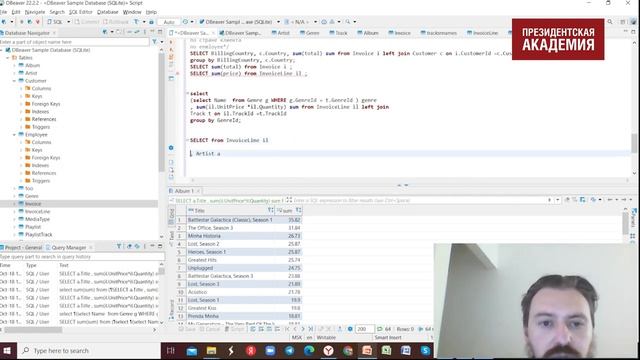The height and width of the screenshot is (360, 640).
Task: Select the Artist table in navigator
Action: tap(31, 73)
